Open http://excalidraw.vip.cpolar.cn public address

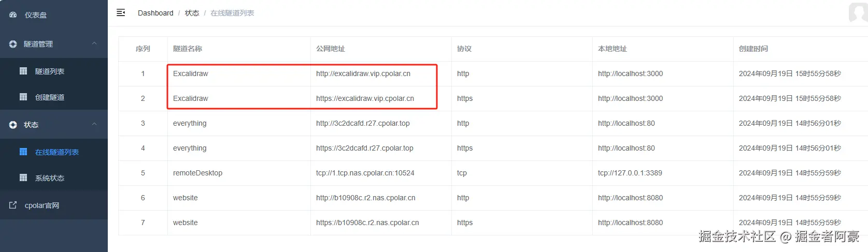(x=363, y=73)
